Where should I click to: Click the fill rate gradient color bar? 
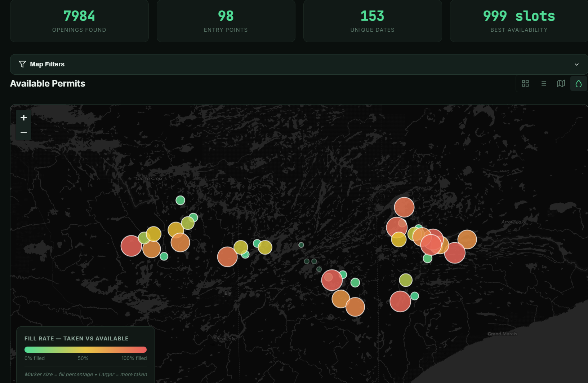85,349
